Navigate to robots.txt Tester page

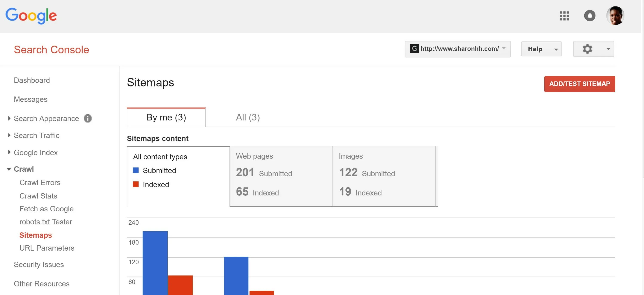(46, 222)
